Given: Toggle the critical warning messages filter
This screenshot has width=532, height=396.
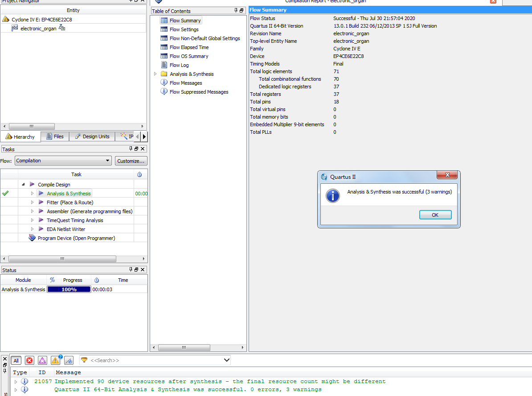Looking at the screenshot, I should pos(42,360).
